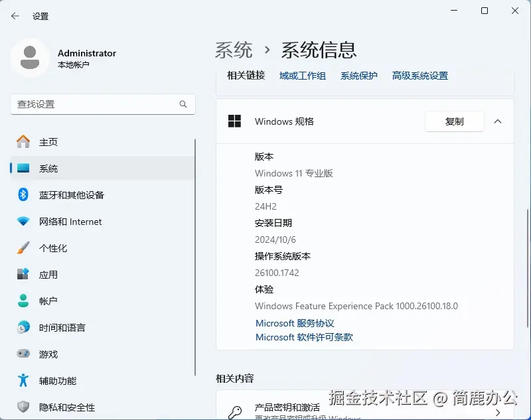This screenshot has height=420, width=531.
Task: Click the Accessibility figure icon
Action: click(23, 380)
